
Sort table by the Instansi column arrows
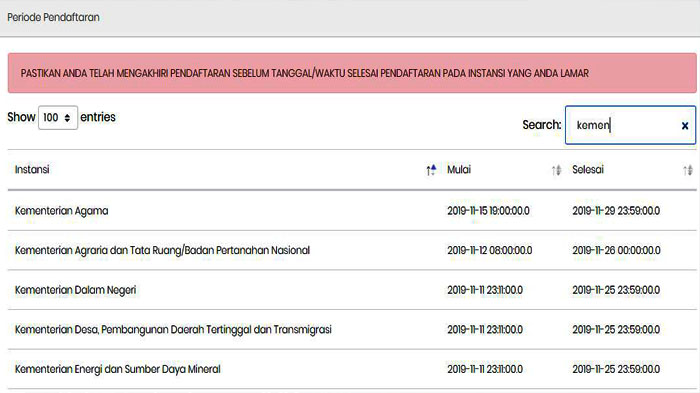431,170
